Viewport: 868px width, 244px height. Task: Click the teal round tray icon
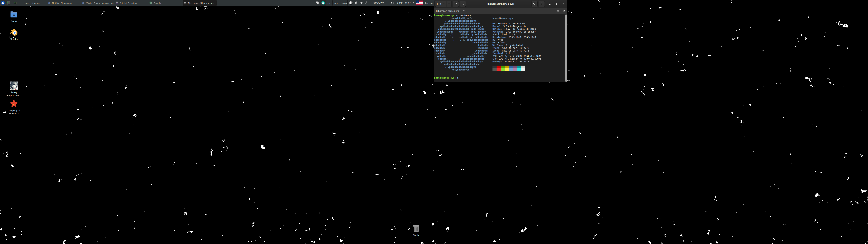(x=323, y=3)
